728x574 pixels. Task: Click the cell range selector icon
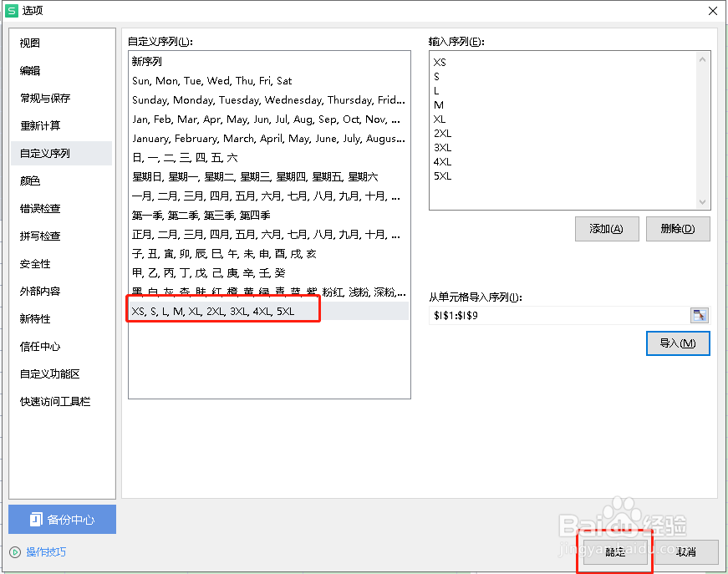(700, 315)
